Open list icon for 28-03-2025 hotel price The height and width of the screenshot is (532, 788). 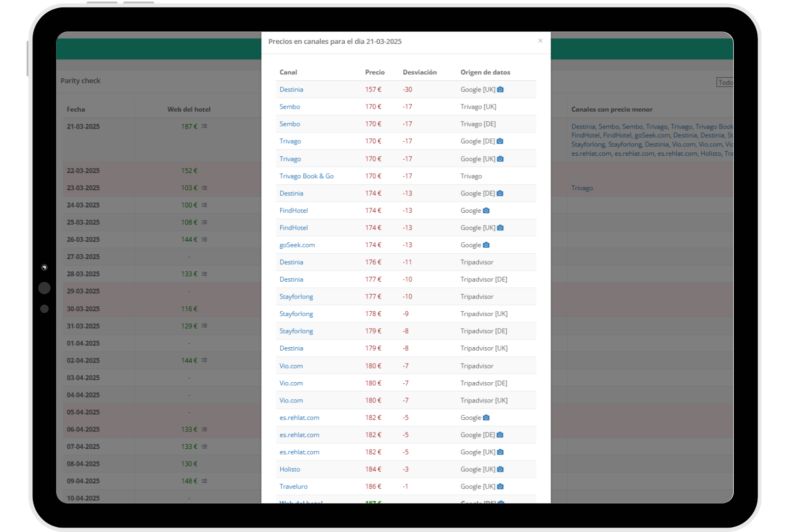tap(204, 274)
